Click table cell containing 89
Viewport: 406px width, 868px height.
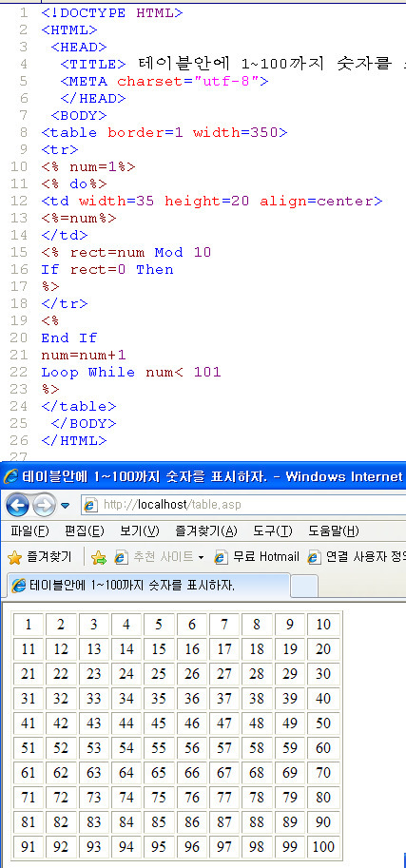pyautogui.click(x=290, y=821)
